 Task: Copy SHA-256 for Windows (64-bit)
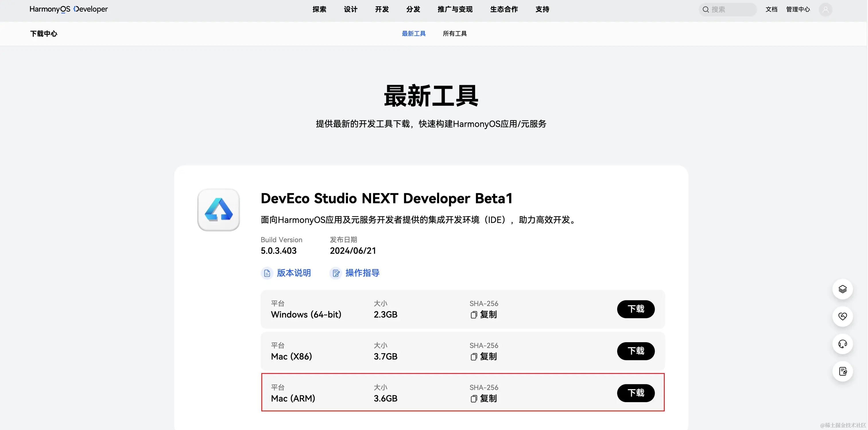484,314
